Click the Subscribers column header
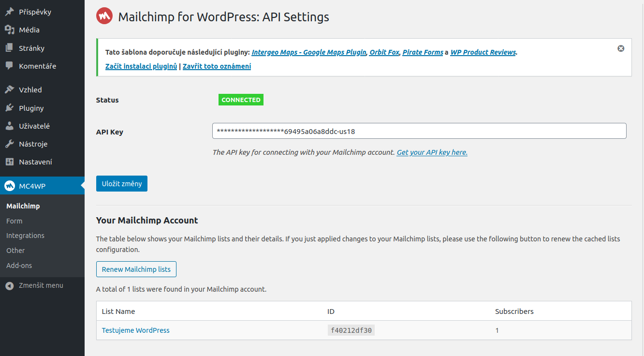 pos(514,311)
